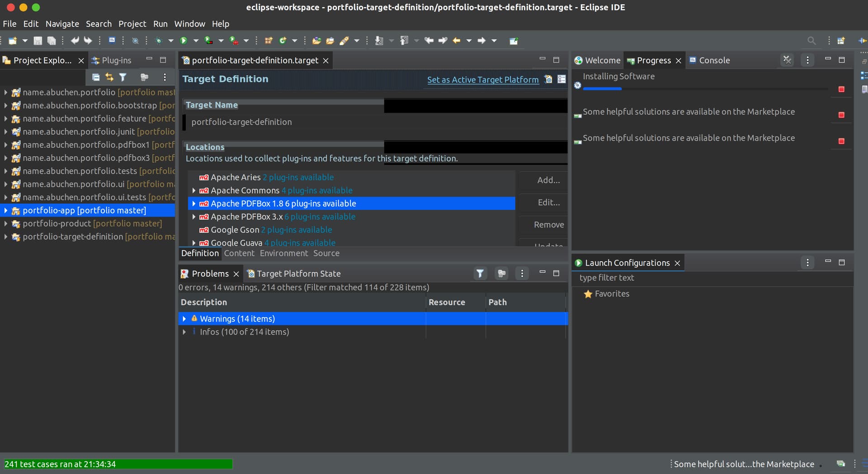This screenshot has height=474, width=868.
Task: Expand Apache PDFBox 1.8 location entry
Action: tap(194, 204)
